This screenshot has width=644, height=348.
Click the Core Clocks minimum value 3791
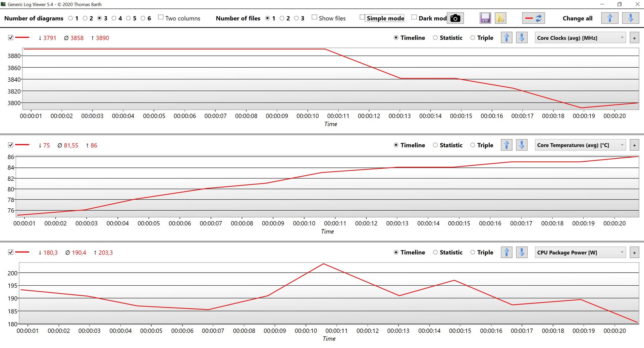[x=50, y=38]
